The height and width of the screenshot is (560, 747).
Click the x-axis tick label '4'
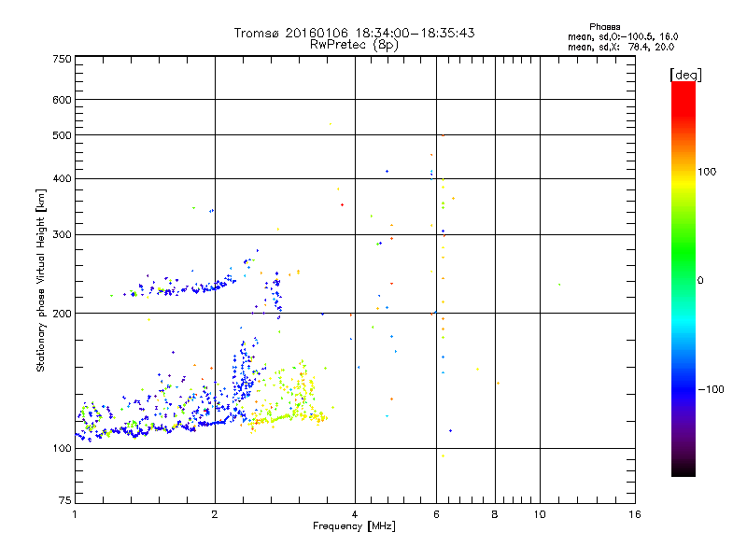355,514
